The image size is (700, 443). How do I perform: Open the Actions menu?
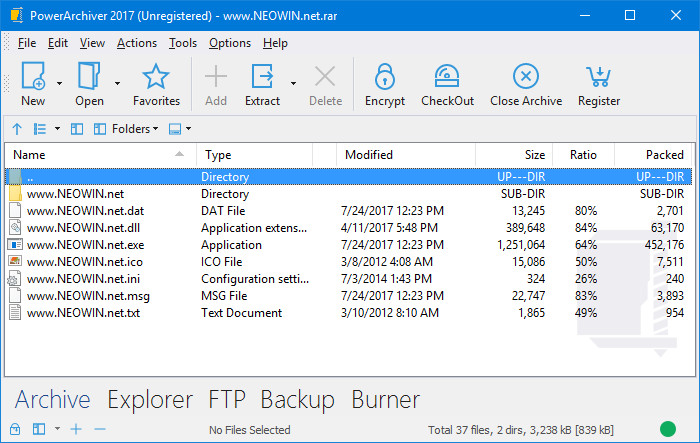(137, 43)
